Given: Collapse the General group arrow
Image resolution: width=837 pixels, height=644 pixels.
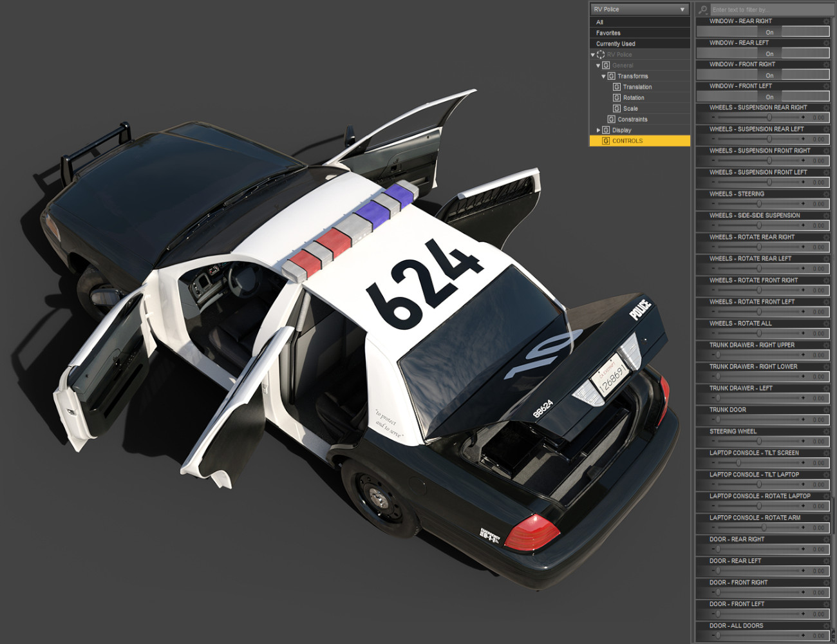Looking at the screenshot, I should tap(598, 66).
